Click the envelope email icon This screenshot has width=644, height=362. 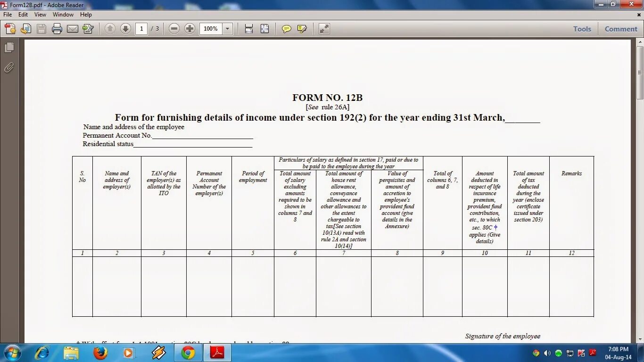click(x=73, y=29)
